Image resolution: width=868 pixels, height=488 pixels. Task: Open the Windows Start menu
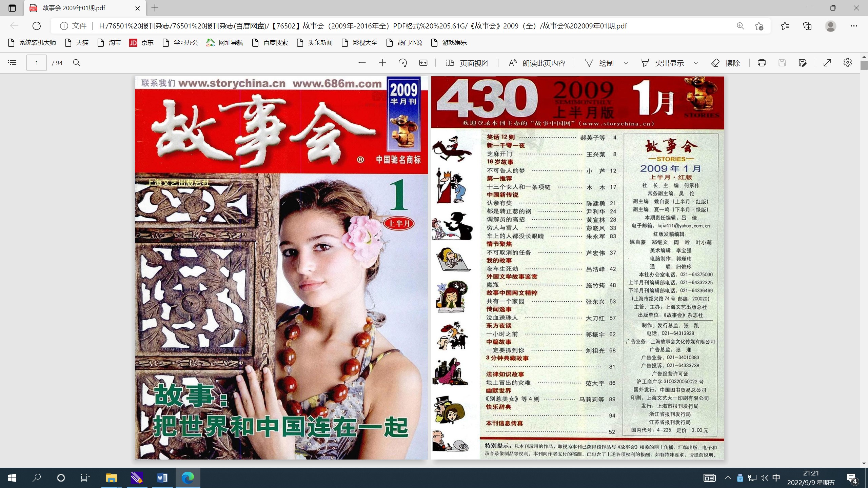point(12,478)
